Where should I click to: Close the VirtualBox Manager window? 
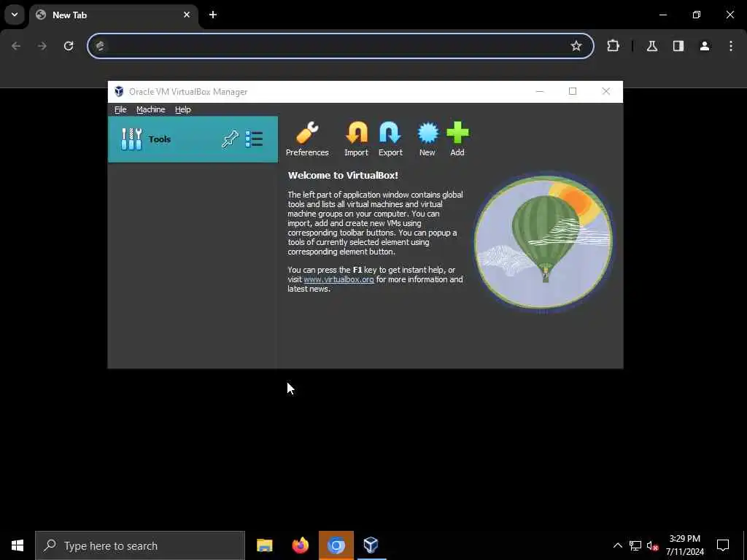606,91
